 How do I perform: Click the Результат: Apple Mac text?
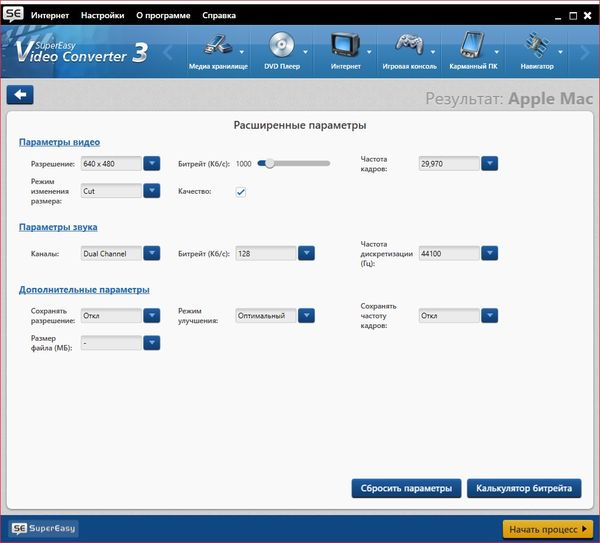(509, 99)
